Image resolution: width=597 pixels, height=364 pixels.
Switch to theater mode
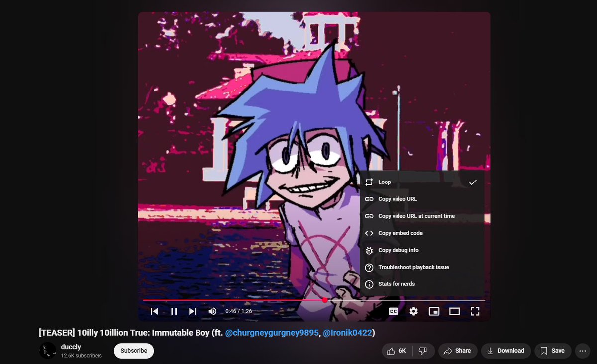coord(454,311)
